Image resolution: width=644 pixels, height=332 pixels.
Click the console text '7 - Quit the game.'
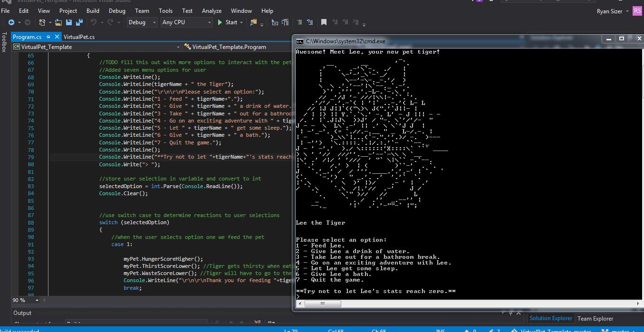point(329,280)
